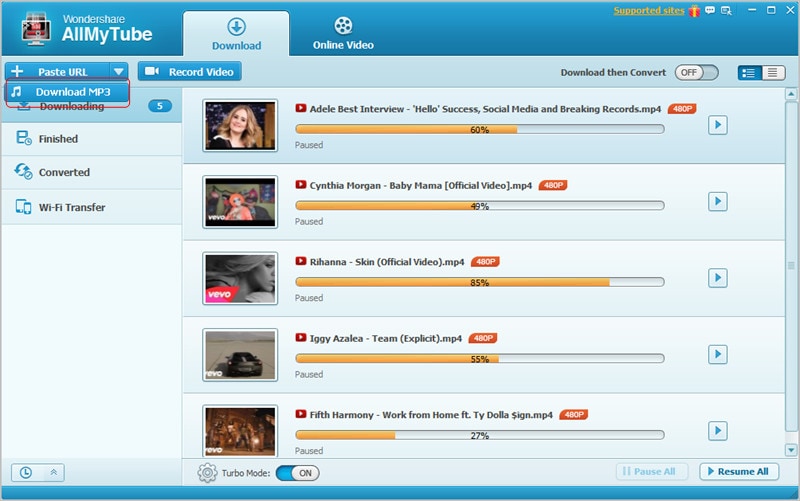800x501 pixels.
Task: Expand the double-chevron up arrow
Action: [x=54, y=472]
